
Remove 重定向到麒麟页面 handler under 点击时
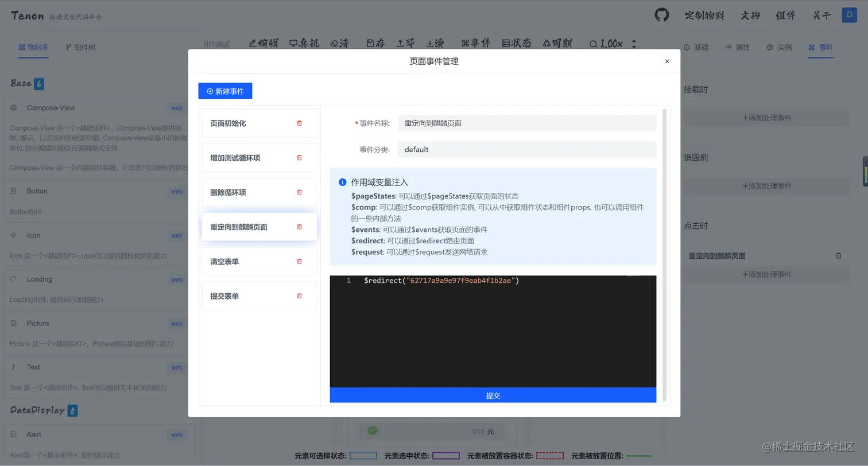coord(838,256)
